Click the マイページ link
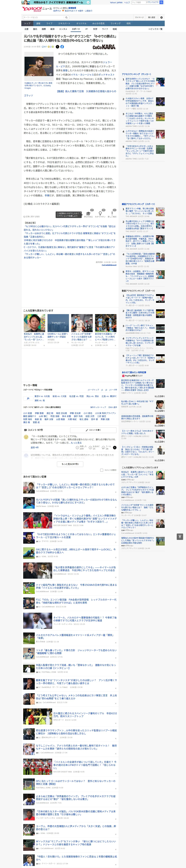 pos(139,17)
